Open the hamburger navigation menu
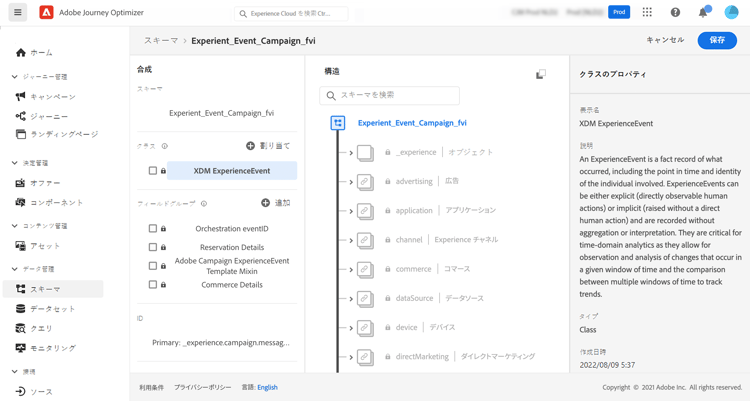 click(x=18, y=13)
